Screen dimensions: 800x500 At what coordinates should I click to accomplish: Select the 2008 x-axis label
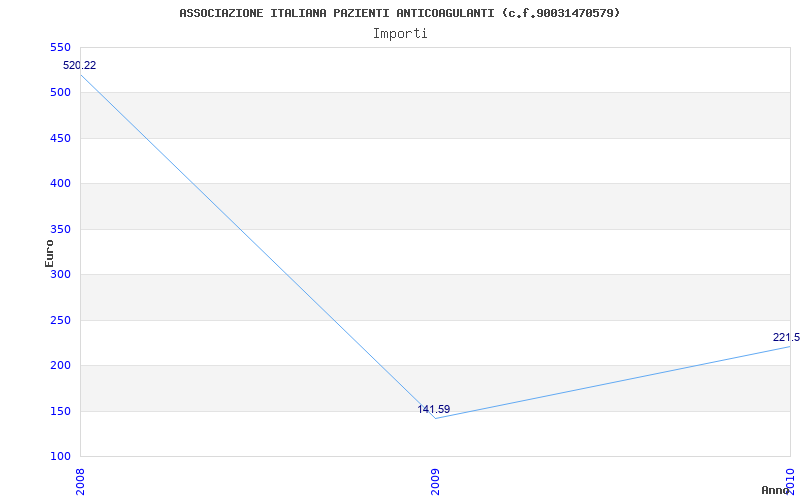81,481
